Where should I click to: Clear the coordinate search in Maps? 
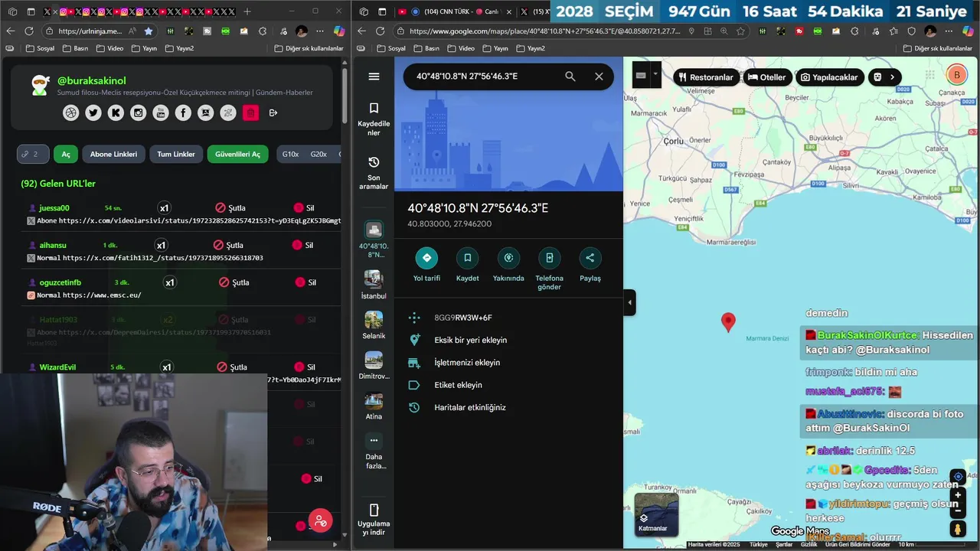point(599,77)
